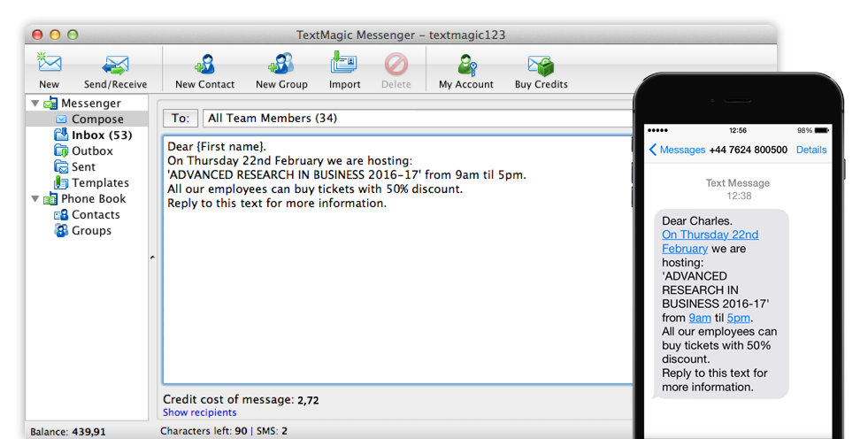This screenshot has width=868, height=439.
Task: Click the New message toolbar icon
Action: coord(49,63)
